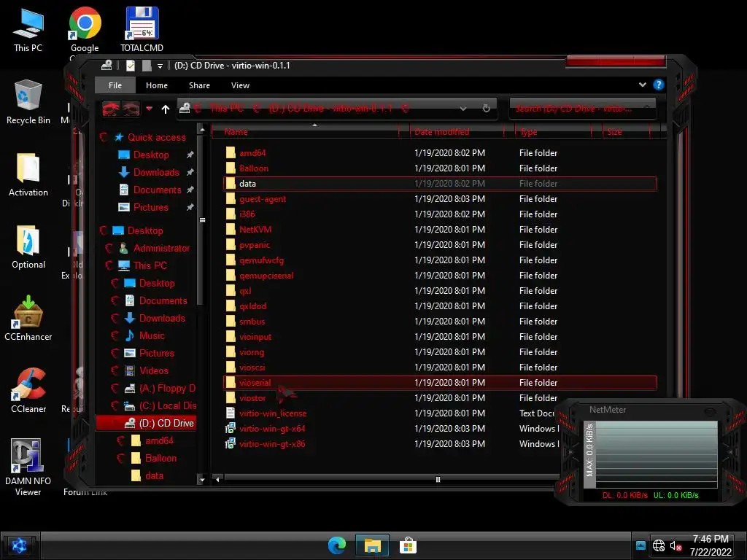This screenshot has width=747, height=560.
Task: Open address bar history dropdown
Action: (463, 109)
